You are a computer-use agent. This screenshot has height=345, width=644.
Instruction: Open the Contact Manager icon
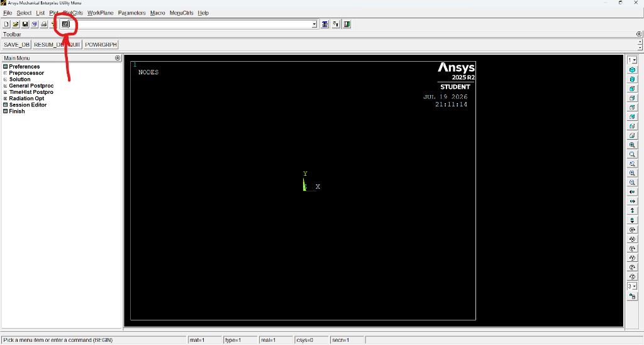[x=347, y=25]
